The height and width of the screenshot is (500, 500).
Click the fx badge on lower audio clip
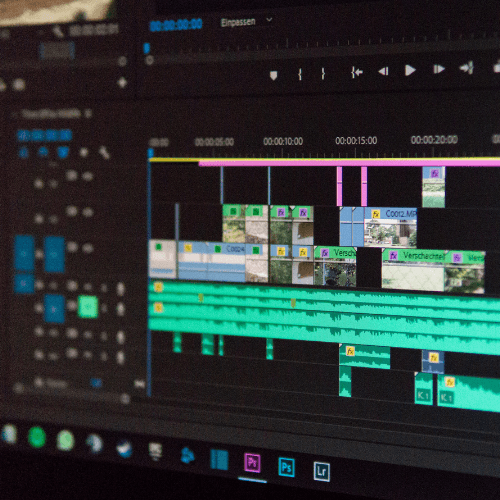(450, 382)
